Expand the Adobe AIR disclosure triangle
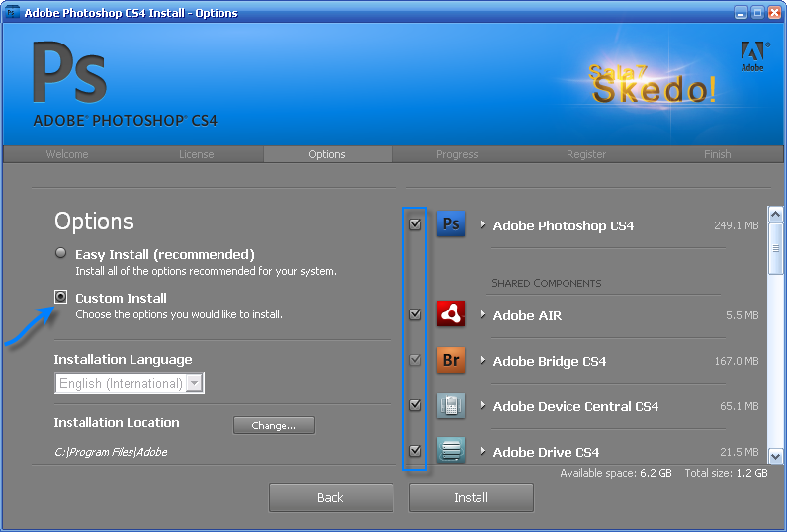Viewport: 787px width, 532px height. (482, 314)
